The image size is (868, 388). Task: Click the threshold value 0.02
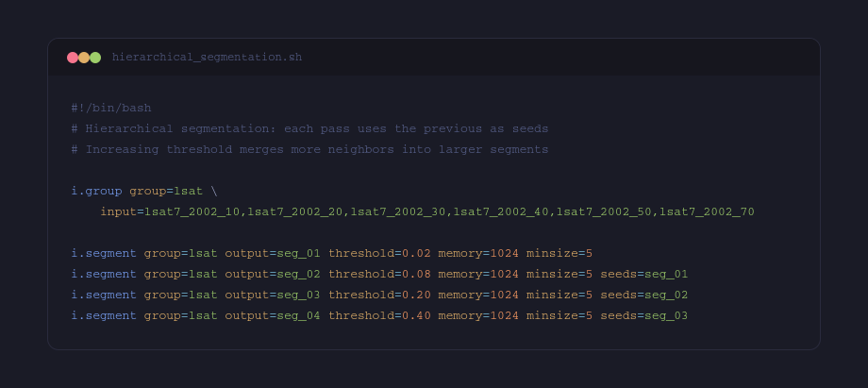point(416,253)
